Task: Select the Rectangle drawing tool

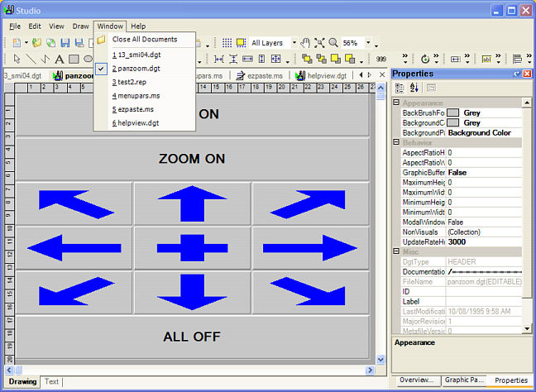Action: [74, 59]
